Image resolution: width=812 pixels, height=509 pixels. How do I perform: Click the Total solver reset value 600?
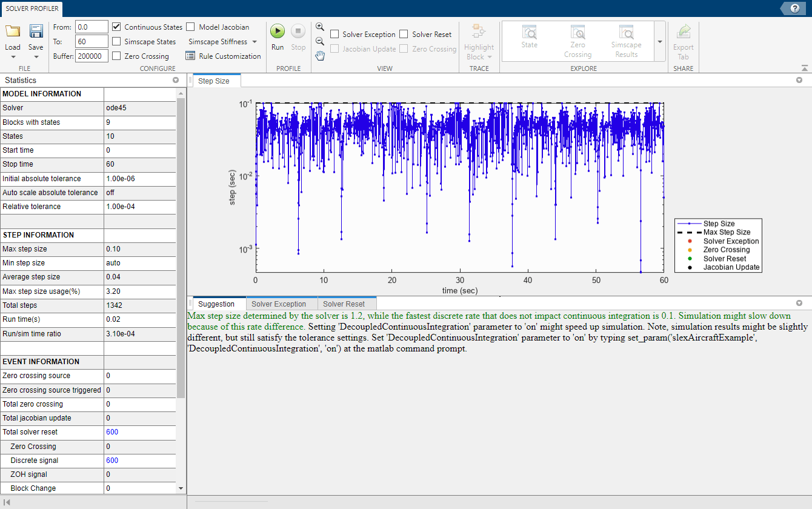tap(112, 432)
